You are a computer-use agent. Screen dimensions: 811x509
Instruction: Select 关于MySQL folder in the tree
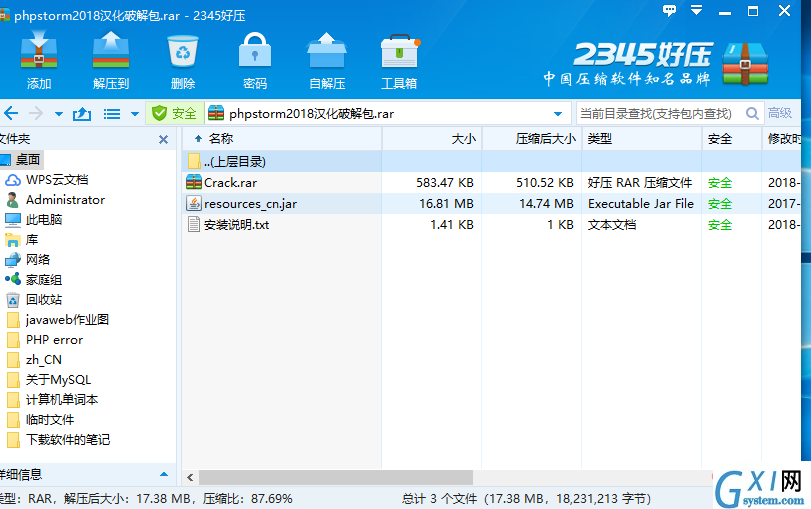pos(58,380)
